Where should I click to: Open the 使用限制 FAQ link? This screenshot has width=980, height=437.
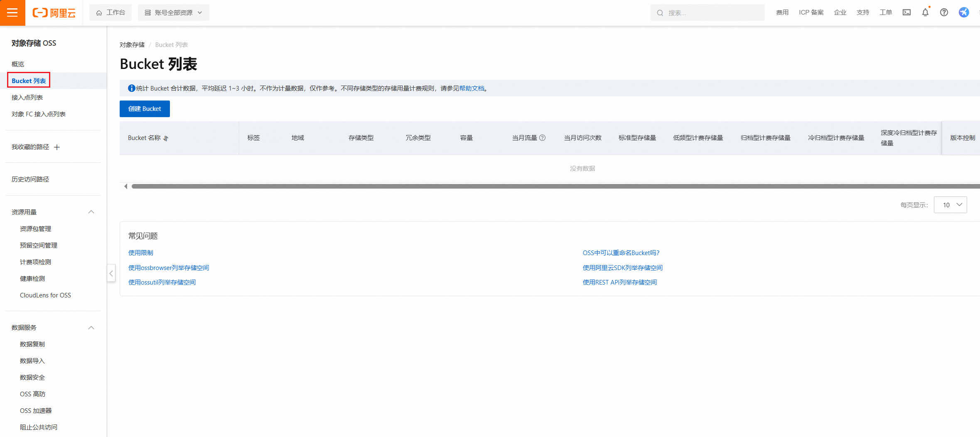tap(141, 253)
